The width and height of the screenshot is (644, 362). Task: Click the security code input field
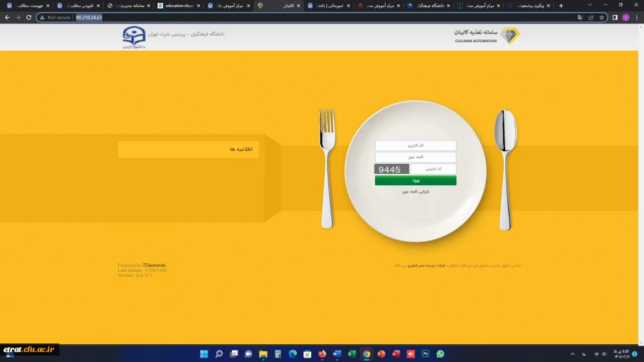tap(433, 170)
